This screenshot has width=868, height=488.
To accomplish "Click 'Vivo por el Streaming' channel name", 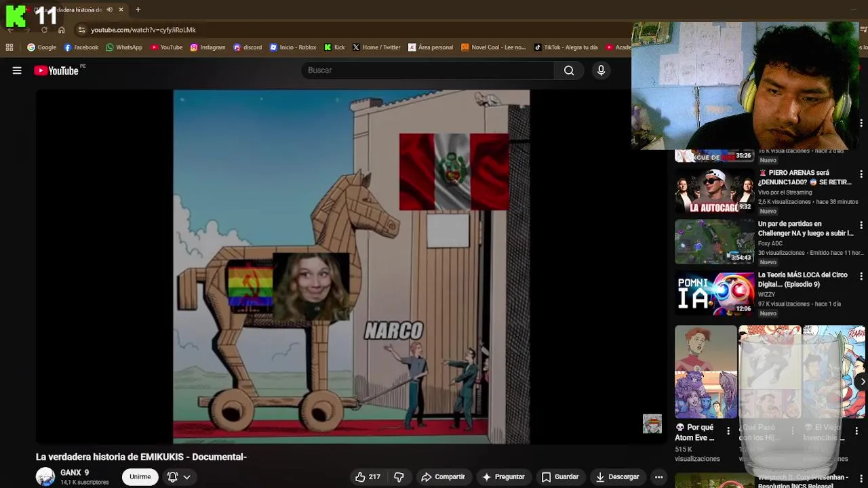I will click(x=785, y=192).
